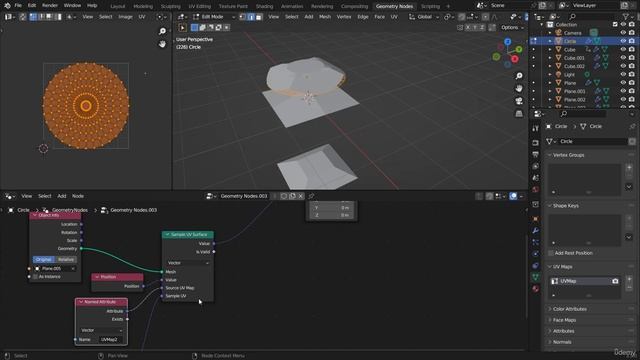
Task: Switch to edge select mode
Action: (251, 17)
